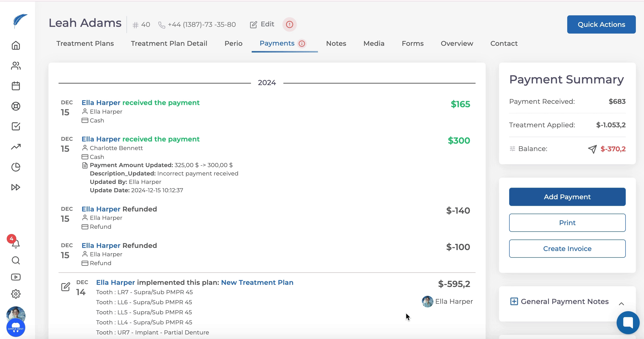Switch to the Treatment Plans tab
Screen dimensions: 644x339
[x=85, y=43]
